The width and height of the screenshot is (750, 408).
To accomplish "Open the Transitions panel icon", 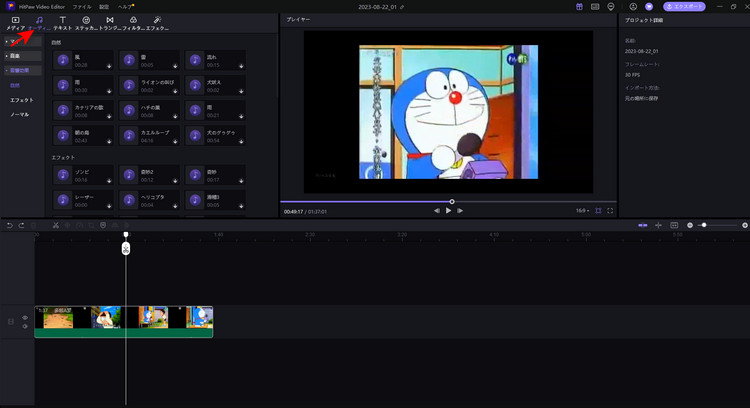I will click(x=110, y=20).
